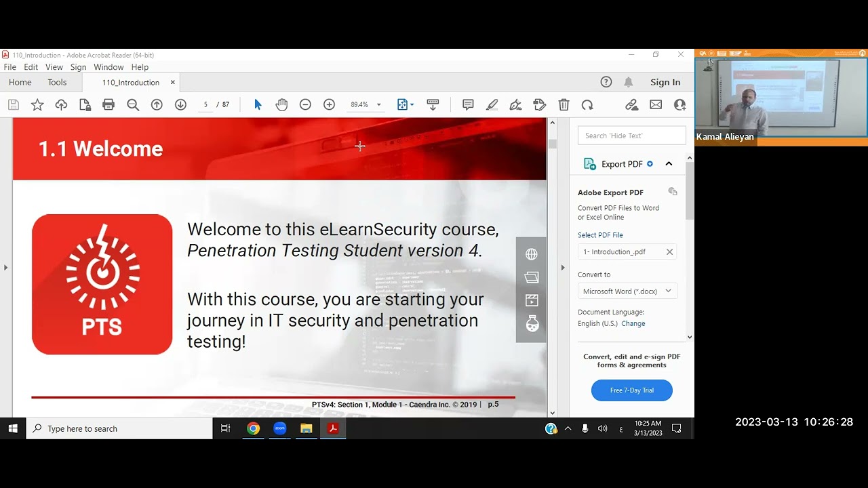The width and height of the screenshot is (868, 488).
Task: Click the copy icon beside Adobe Export PDF
Action: coord(673,192)
